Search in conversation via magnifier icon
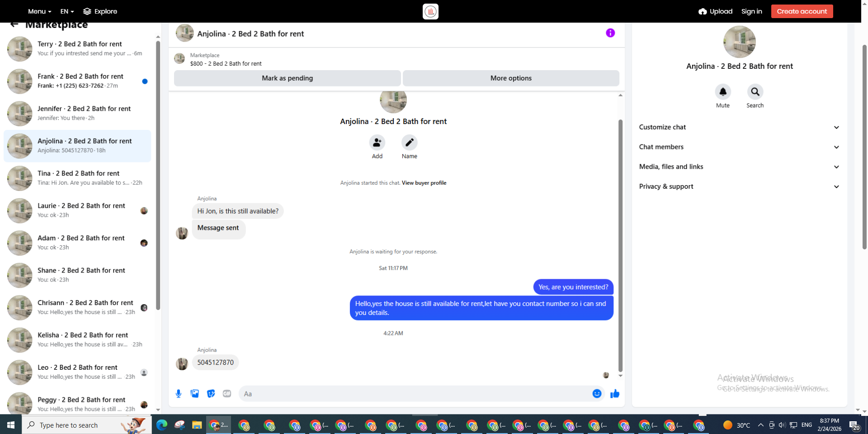868x434 pixels. pos(755,92)
